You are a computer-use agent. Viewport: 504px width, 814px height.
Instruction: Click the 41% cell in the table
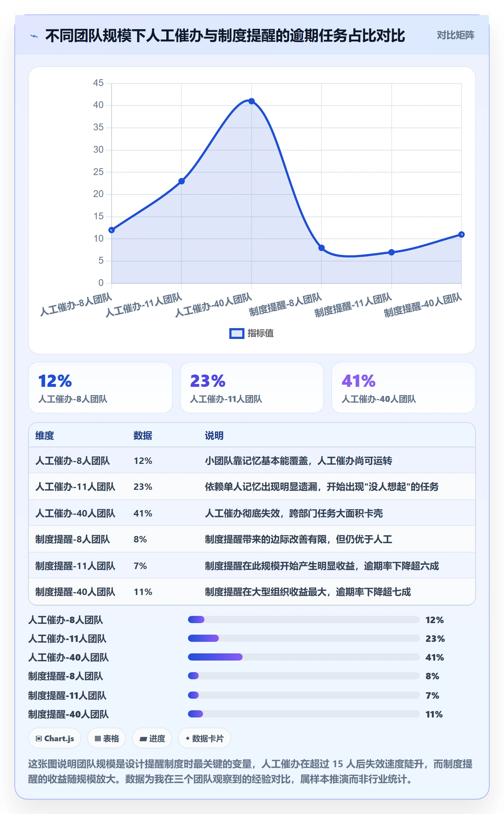click(143, 513)
